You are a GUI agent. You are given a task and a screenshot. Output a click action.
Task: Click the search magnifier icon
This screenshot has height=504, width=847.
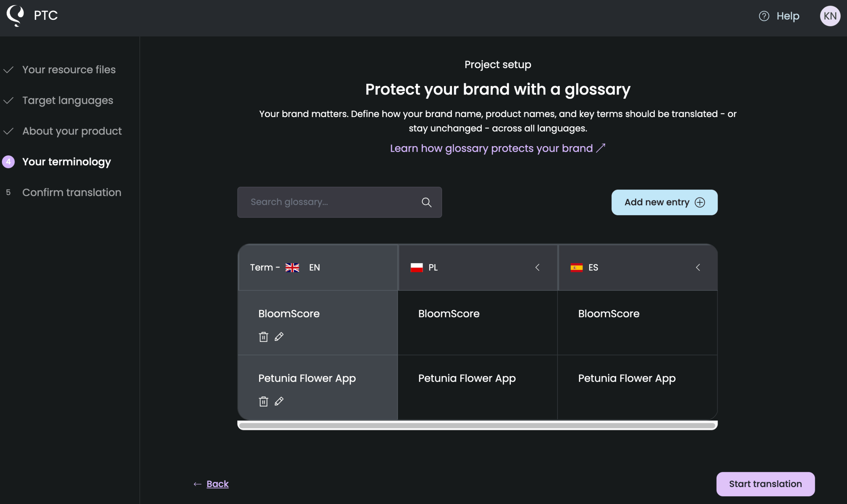pyautogui.click(x=426, y=202)
